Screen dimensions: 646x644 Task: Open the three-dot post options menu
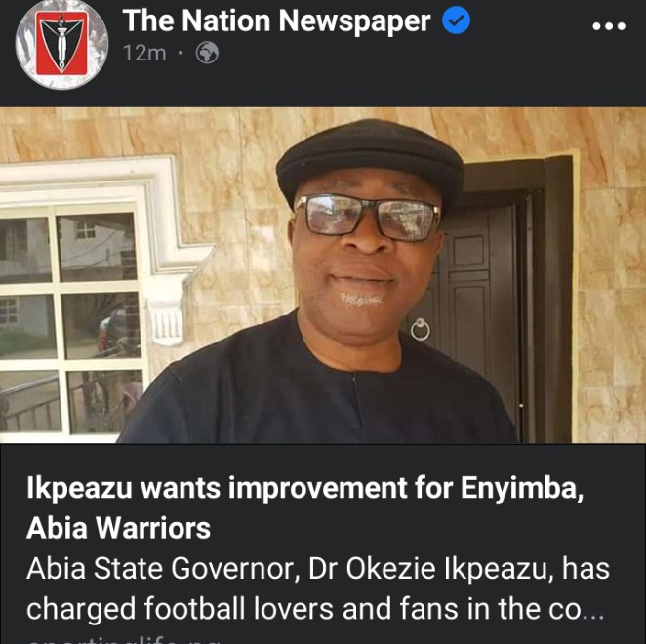click(x=609, y=26)
